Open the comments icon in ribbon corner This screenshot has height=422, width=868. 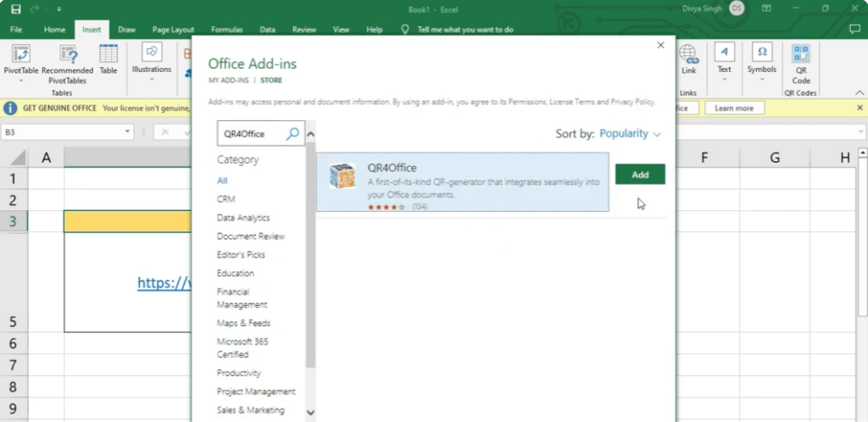854,30
